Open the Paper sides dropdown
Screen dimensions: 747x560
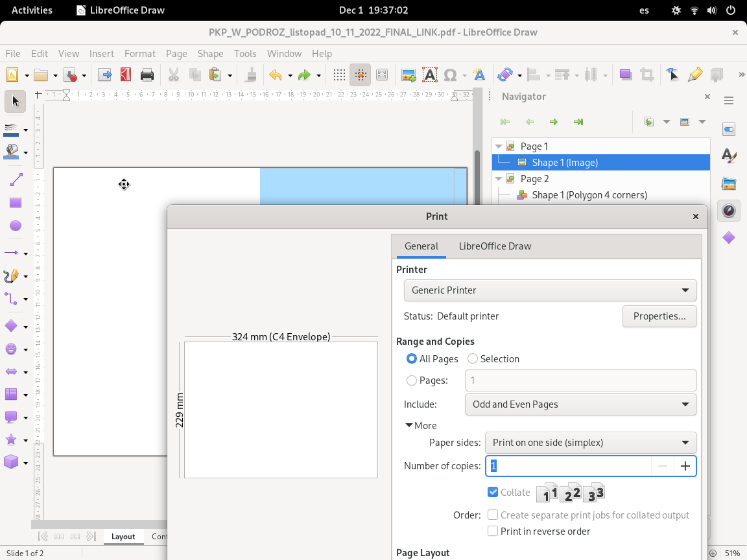click(x=590, y=443)
